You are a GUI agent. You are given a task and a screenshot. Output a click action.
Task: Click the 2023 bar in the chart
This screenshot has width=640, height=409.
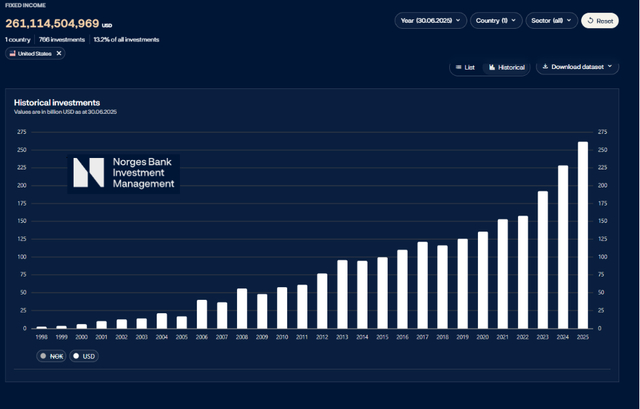click(x=543, y=260)
